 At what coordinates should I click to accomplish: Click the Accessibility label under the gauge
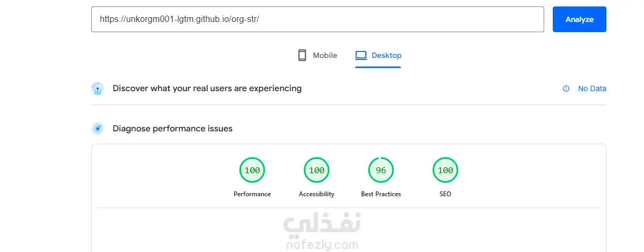317,194
